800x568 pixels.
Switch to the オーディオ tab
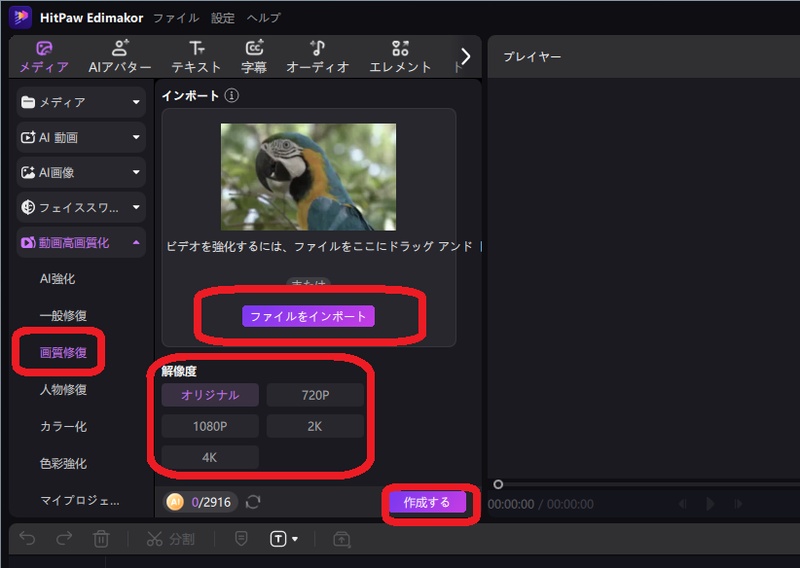pos(317,57)
